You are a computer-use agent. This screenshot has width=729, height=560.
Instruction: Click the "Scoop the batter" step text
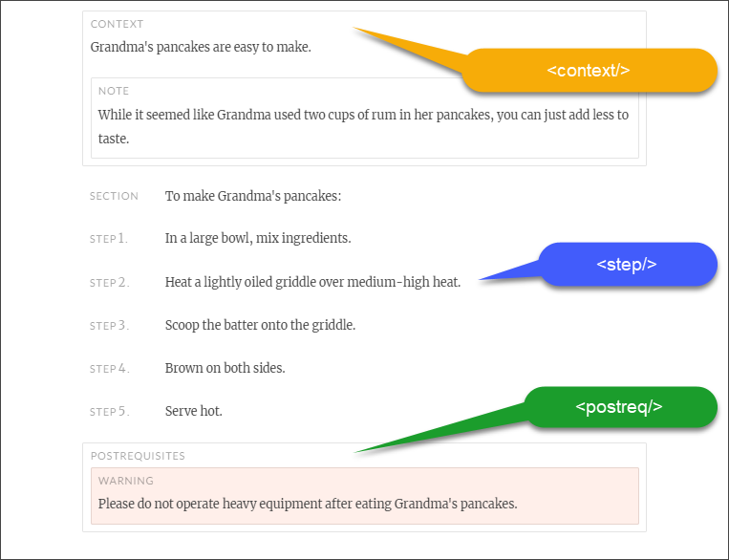[x=260, y=325]
